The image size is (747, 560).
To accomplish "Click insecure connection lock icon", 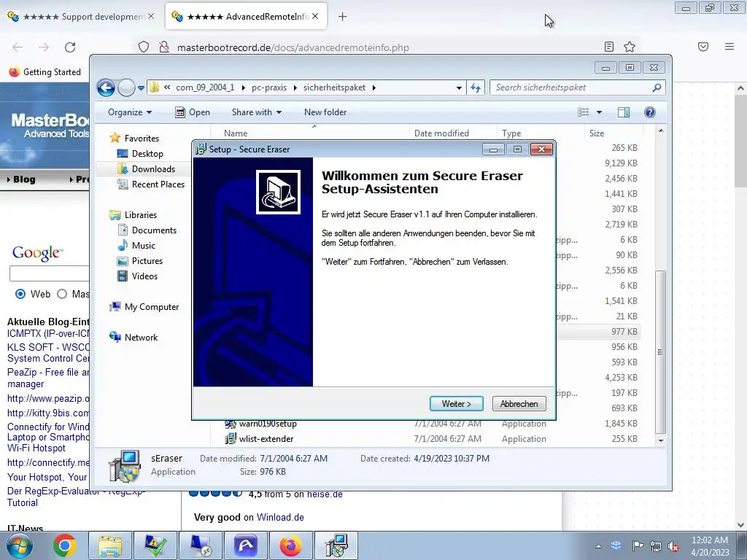I will tap(164, 47).
